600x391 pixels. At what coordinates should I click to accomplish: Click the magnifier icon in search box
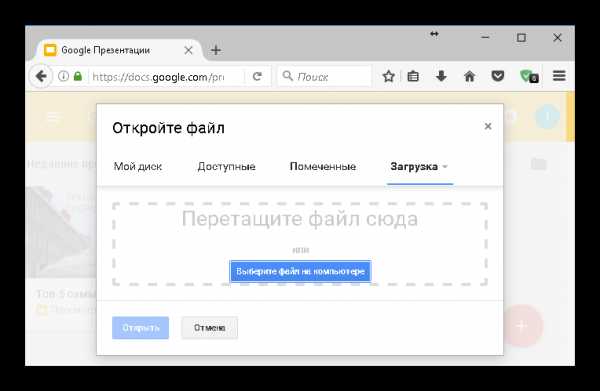(x=287, y=76)
